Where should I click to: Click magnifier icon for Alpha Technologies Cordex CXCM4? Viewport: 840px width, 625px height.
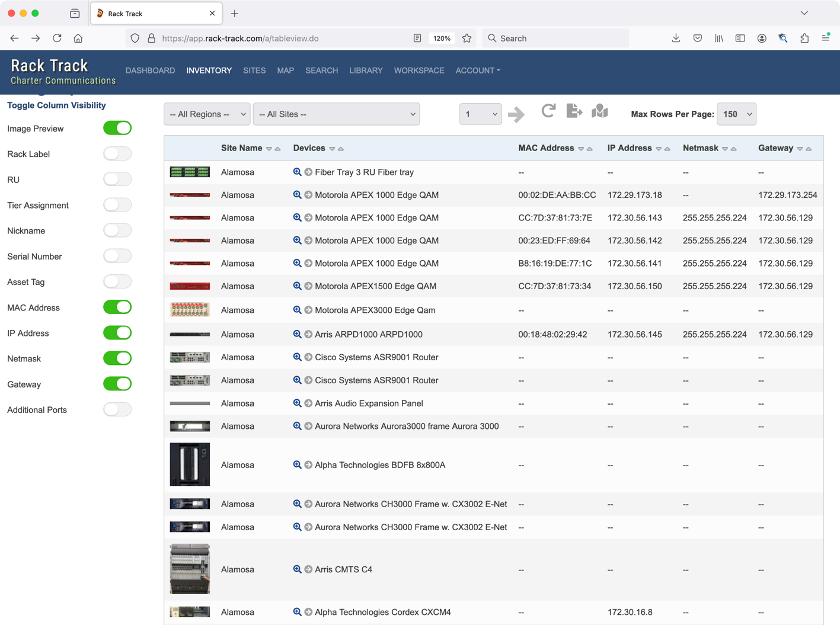pyautogui.click(x=297, y=612)
